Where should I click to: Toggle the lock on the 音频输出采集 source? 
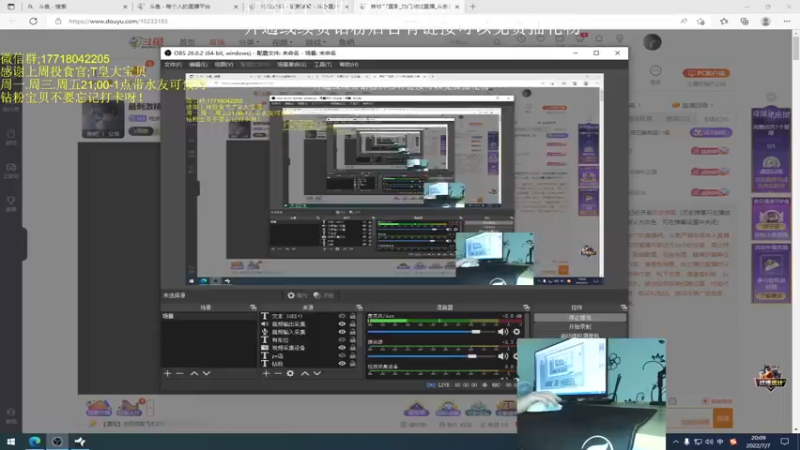353,324
